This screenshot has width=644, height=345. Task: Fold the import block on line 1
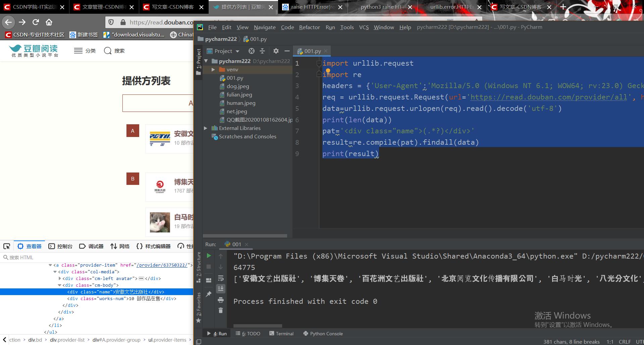pyautogui.click(x=319, y=63)
